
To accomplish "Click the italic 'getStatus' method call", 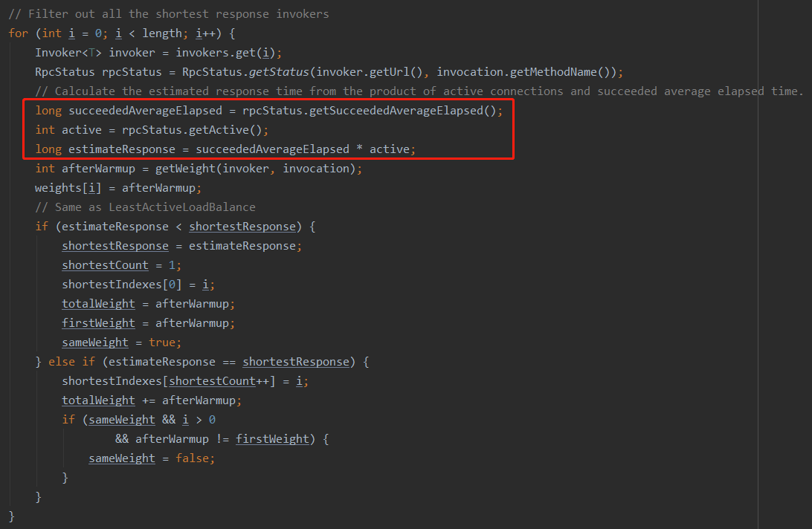I will (279, 72).
